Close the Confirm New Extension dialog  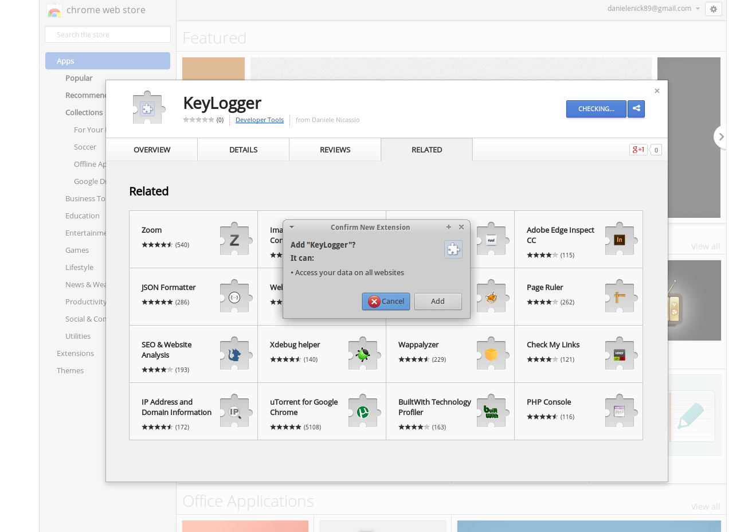[461, 227]
